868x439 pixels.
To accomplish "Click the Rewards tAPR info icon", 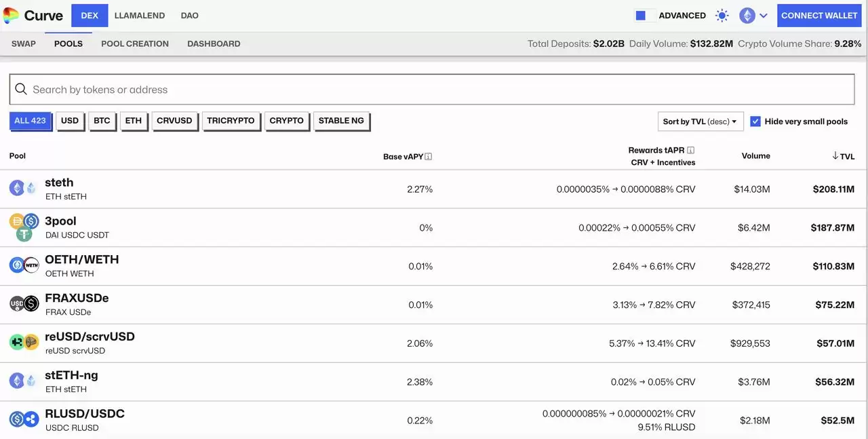I will (x=690, y=151).
